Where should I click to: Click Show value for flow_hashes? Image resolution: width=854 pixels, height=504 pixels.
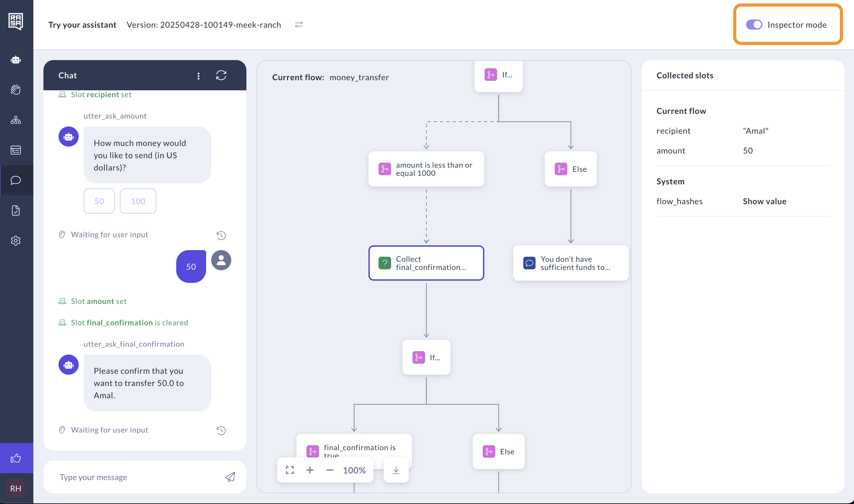click(764, 201)
